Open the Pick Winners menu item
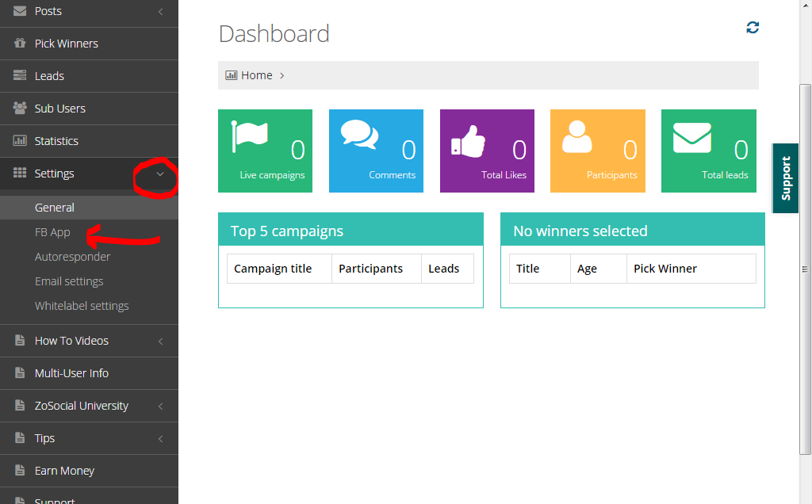Viewport: 812px width, 504px height. coord(89,44)
